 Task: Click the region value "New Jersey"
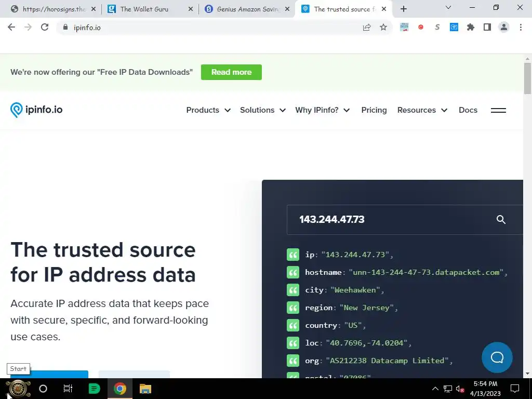coord(367,308)
